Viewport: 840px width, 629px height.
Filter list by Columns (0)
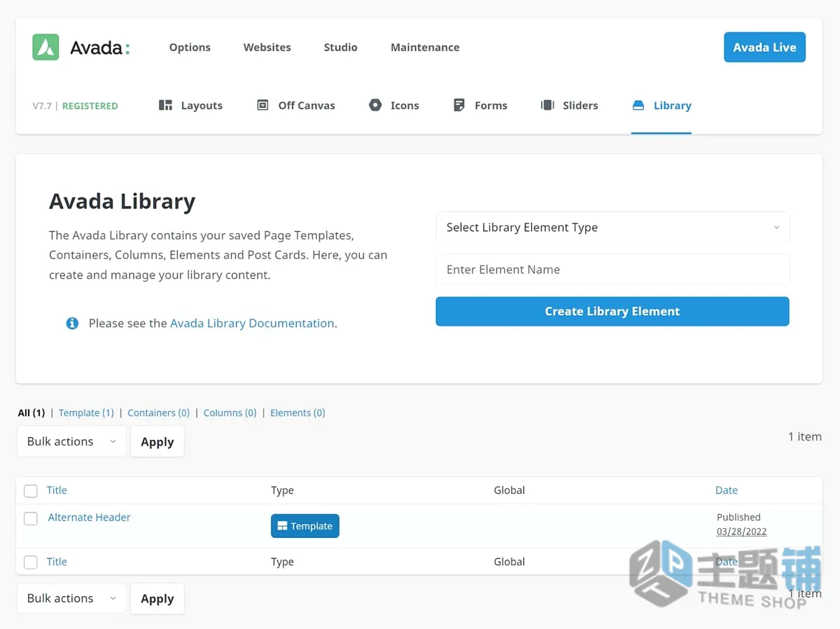point(230,413)
